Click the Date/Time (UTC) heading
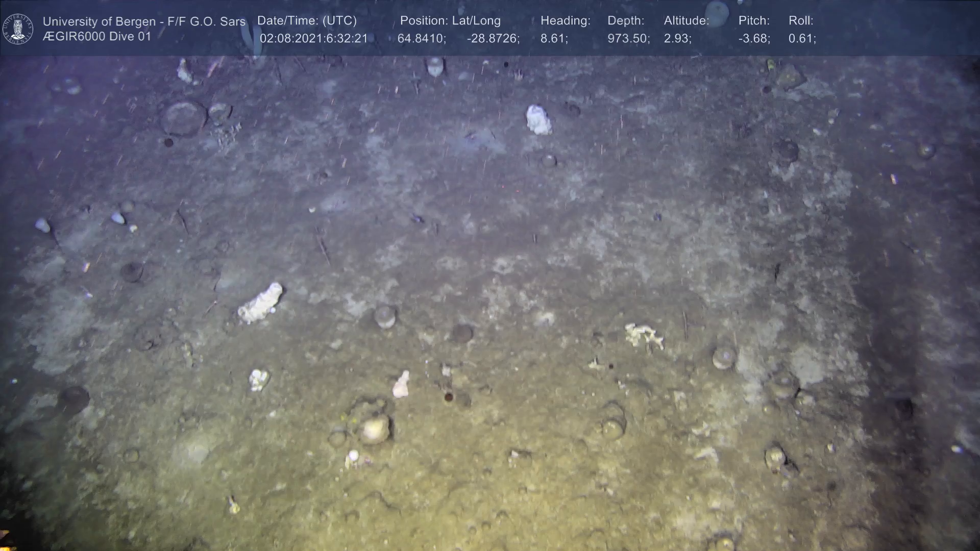 [307, 21]
